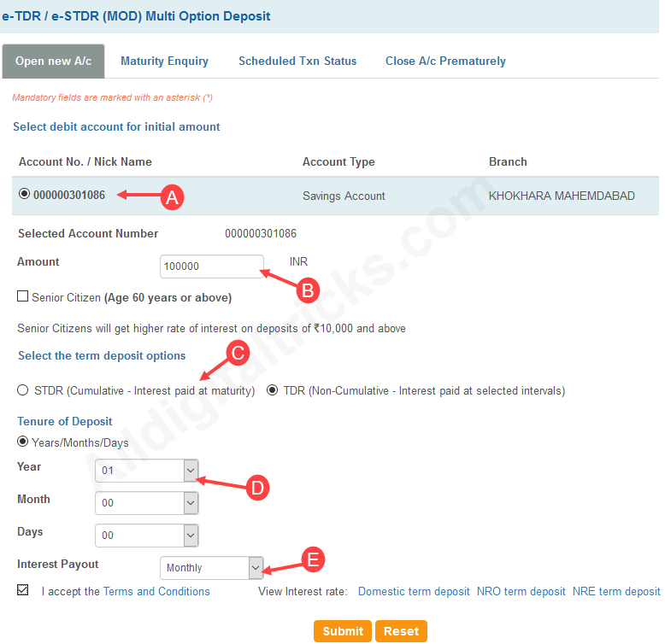Screen dimensions: 665x644
Task: Toggle the accept Terms and Conditions checkbox
Action: 22,590
